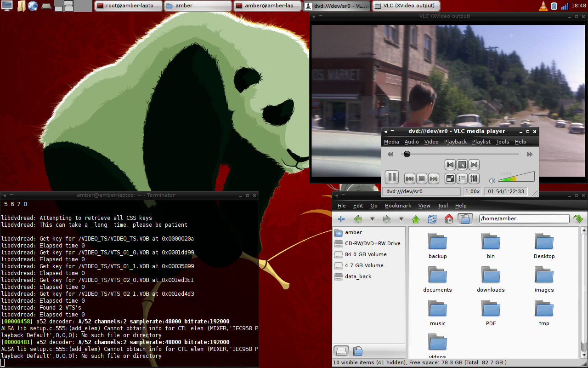Go back with green left arrow
Viewport: 588px width, 368px height.
point(358,219)
